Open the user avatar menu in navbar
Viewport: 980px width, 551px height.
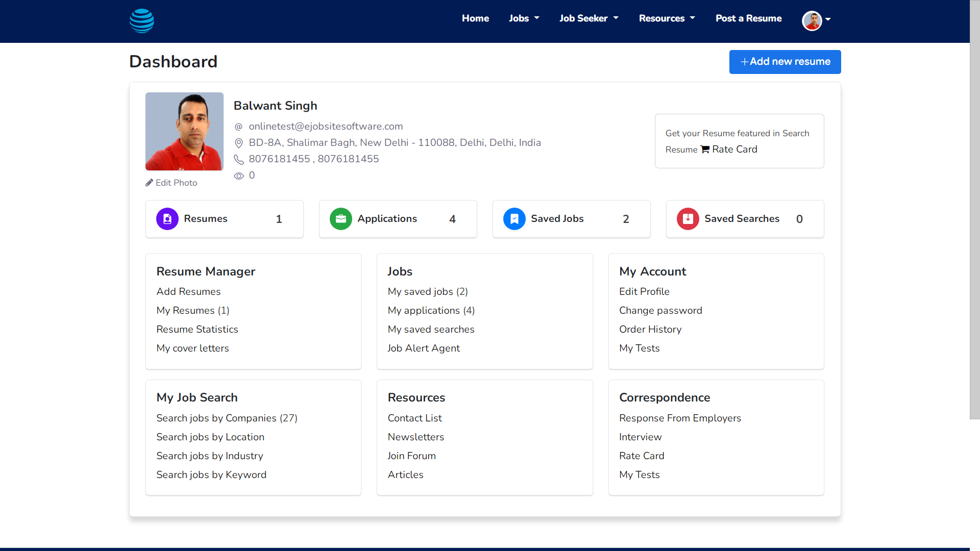click(816, 20)
